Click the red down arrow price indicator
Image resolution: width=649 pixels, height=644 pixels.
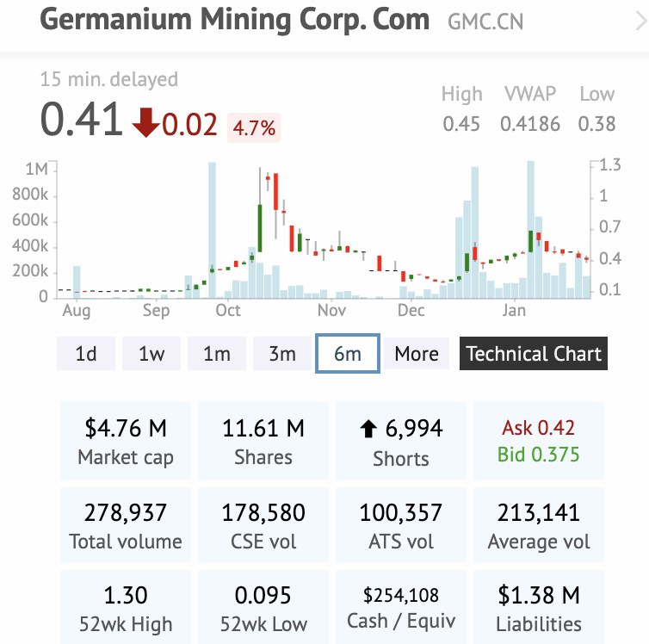(x=145, y=125)
